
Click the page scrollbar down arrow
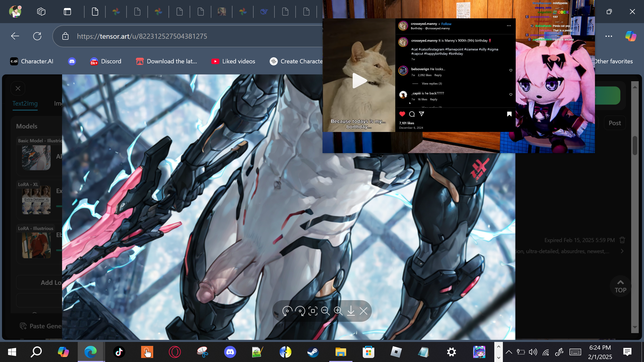[x=635, y=327]
